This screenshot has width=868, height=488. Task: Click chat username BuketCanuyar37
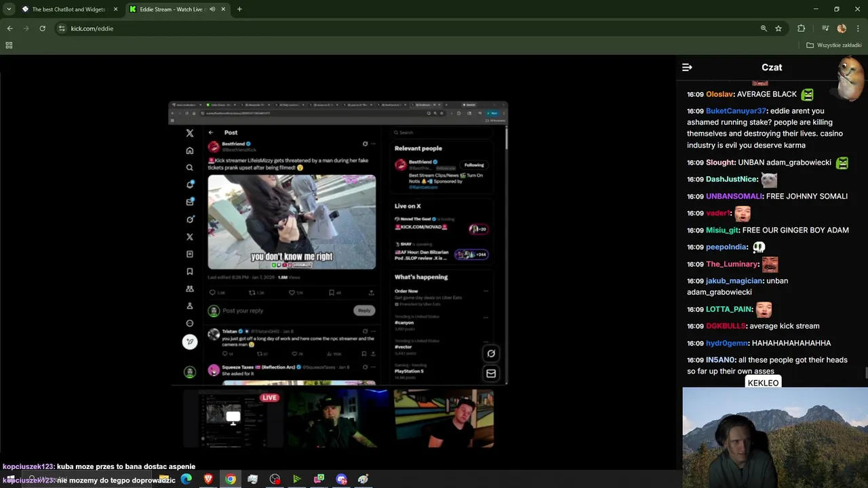coord(736,111)
